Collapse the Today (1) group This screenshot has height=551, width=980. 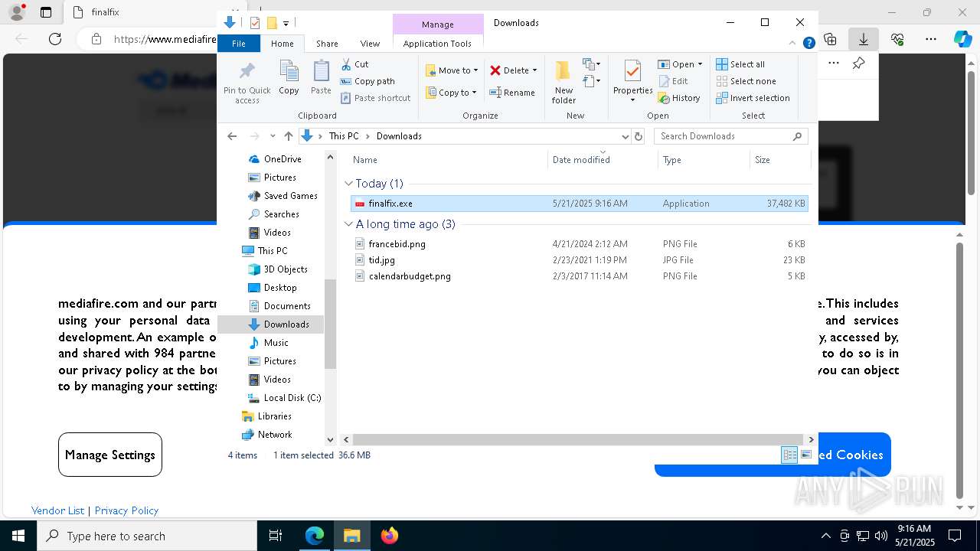click(x=348, y=184)
